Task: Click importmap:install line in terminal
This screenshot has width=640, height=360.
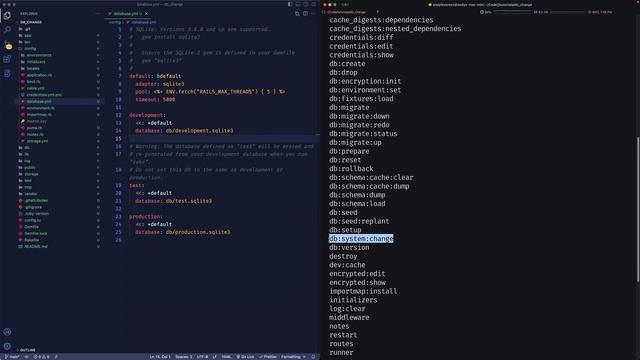Action: 363,291
